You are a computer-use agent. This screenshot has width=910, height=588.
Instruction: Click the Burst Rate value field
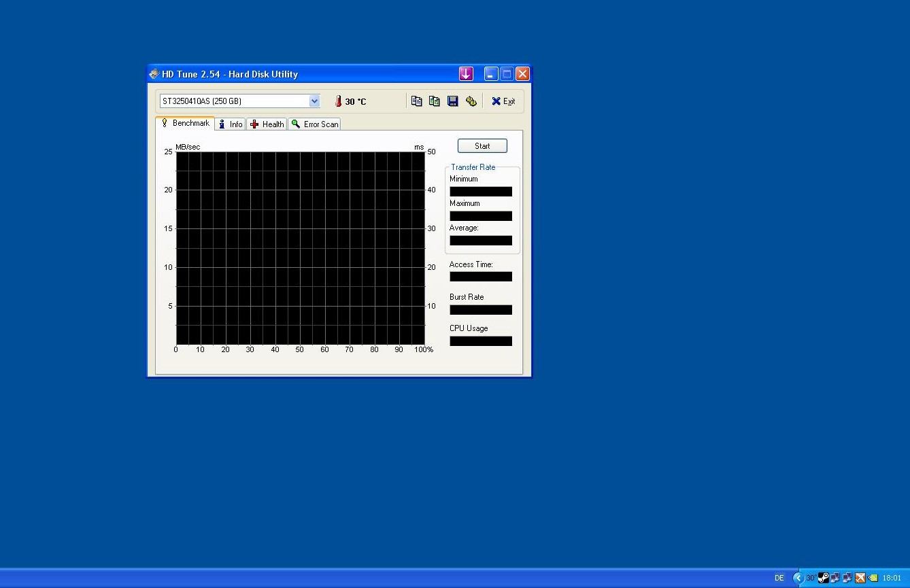tap(481, 310)
